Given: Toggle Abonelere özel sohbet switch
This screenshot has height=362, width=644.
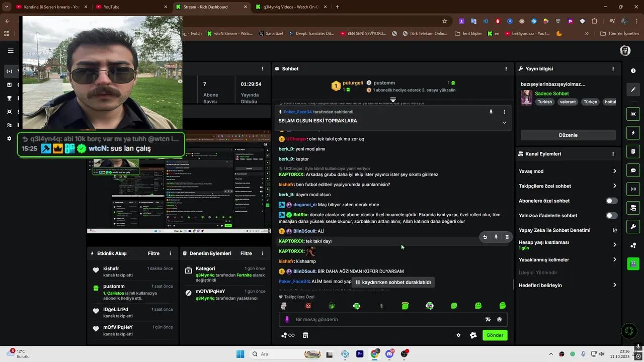Looking at the screenshot, I should point(611,201).
